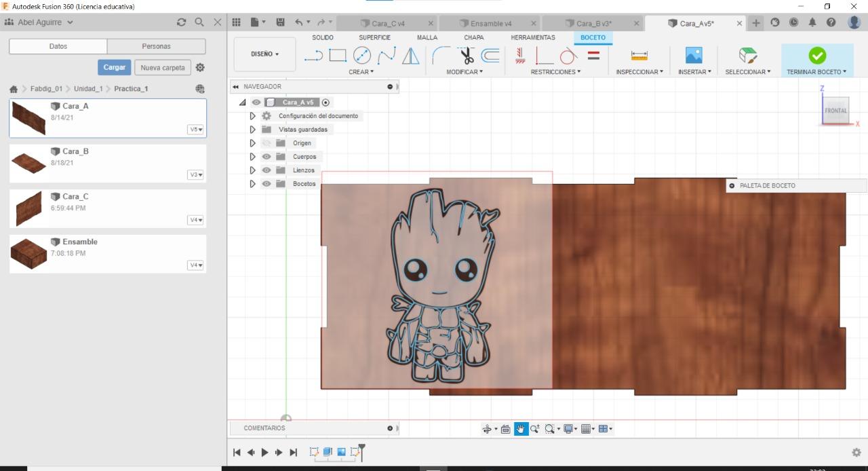The width and height of the screenshot is (868, 471).
Task: Click the Cargar upload button
Action: [115, 68]
